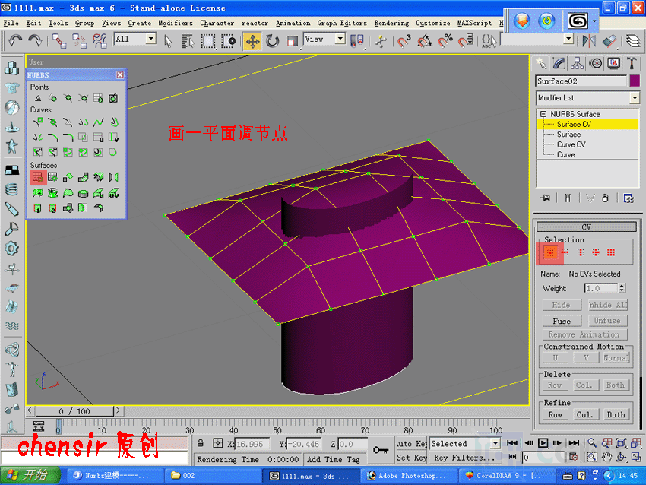Click All CVs selection mode
The image size is (646, 485).
pyautogui.click(x=611, y=252)
